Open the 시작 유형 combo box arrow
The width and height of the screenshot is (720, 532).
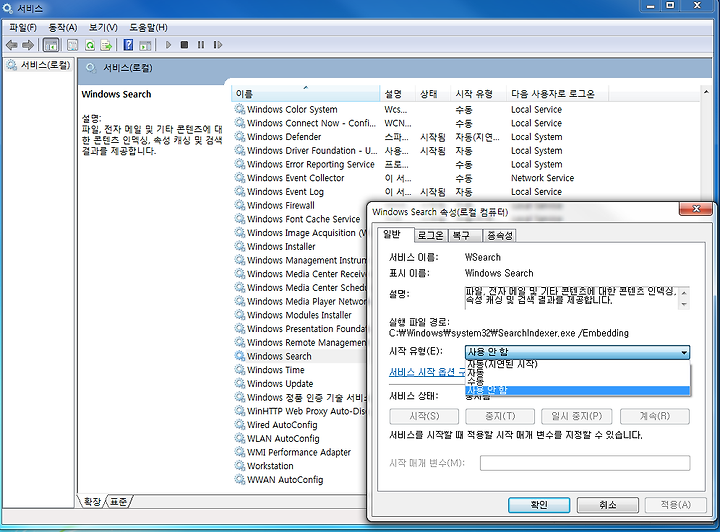(684, 352)
